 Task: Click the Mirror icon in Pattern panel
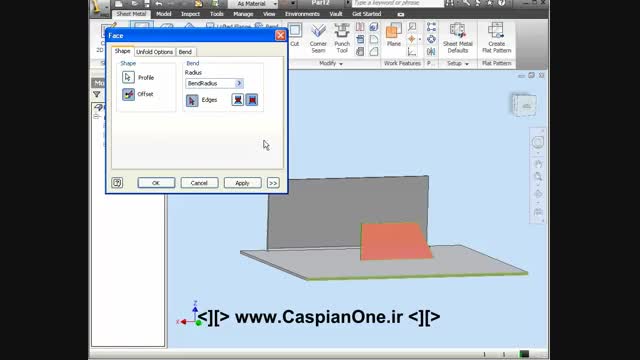pyautogui.click(x=431, y=51)
